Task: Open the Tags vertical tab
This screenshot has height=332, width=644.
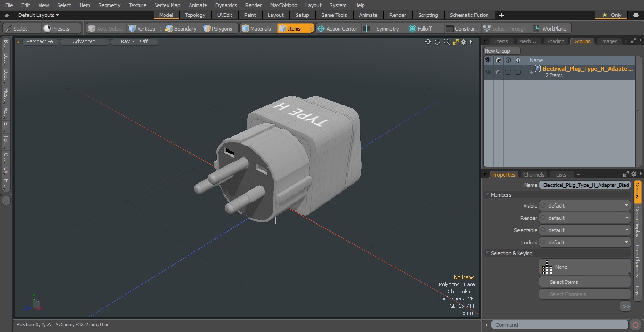Action: pyautogui.click(x=637, y=290)
